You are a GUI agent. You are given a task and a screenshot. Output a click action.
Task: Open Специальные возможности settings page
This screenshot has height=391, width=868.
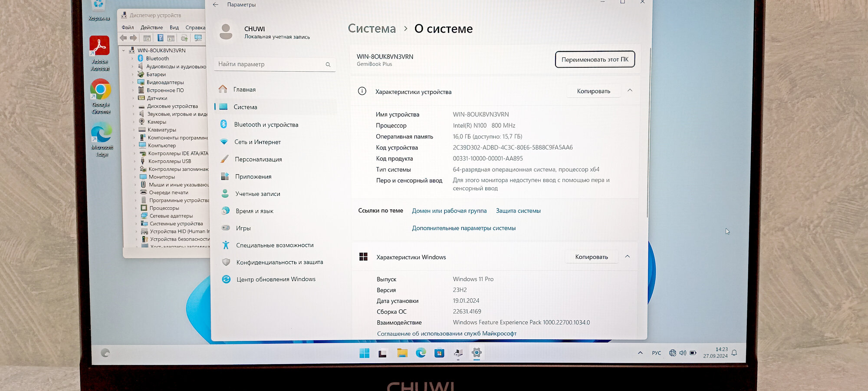pyautogui.click(x=278, y=245)
